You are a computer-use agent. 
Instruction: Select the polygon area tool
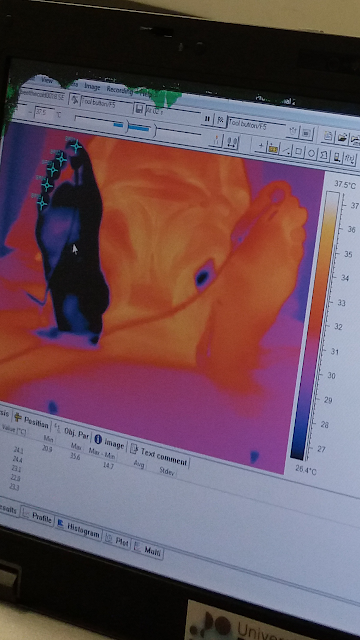click(324, 156)
